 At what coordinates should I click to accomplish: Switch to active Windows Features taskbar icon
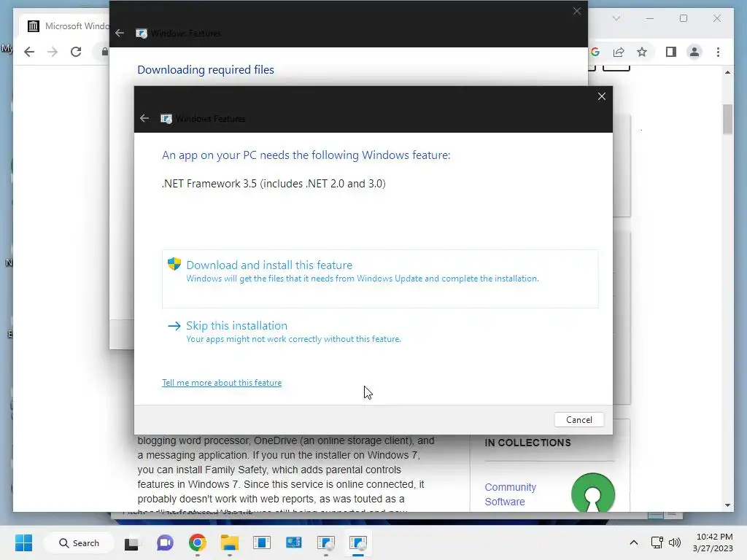click(x=357, y=542)
